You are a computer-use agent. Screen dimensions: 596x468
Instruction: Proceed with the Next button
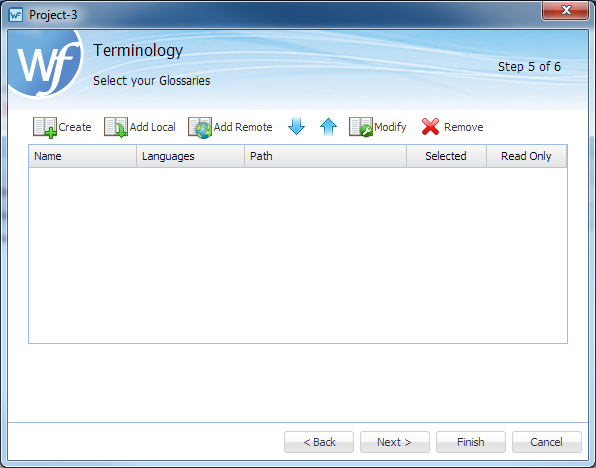395,442
